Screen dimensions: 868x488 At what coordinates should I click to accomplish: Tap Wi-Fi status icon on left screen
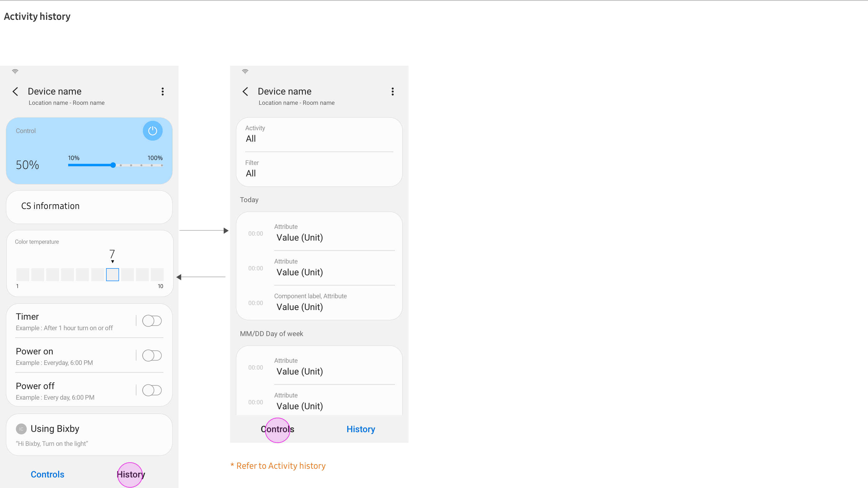point(15,71)
